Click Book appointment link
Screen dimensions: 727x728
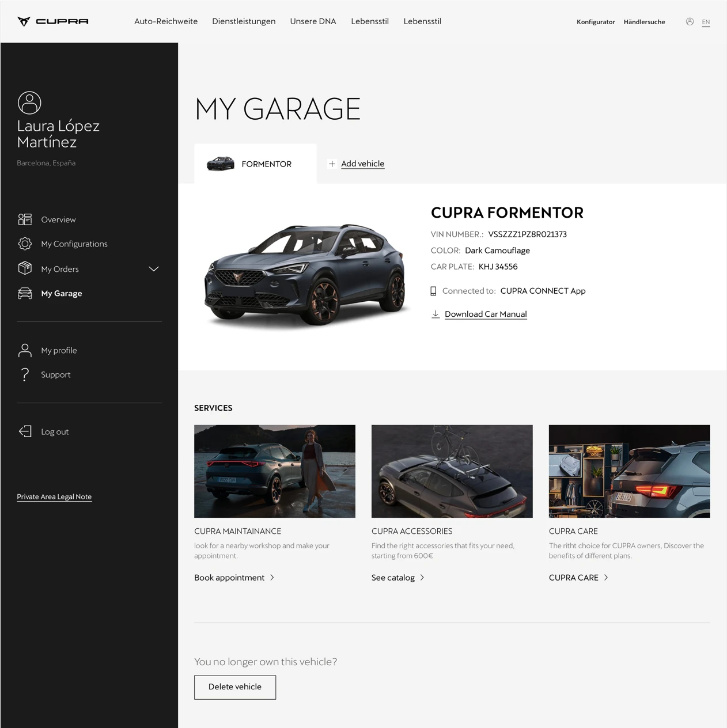229,577
